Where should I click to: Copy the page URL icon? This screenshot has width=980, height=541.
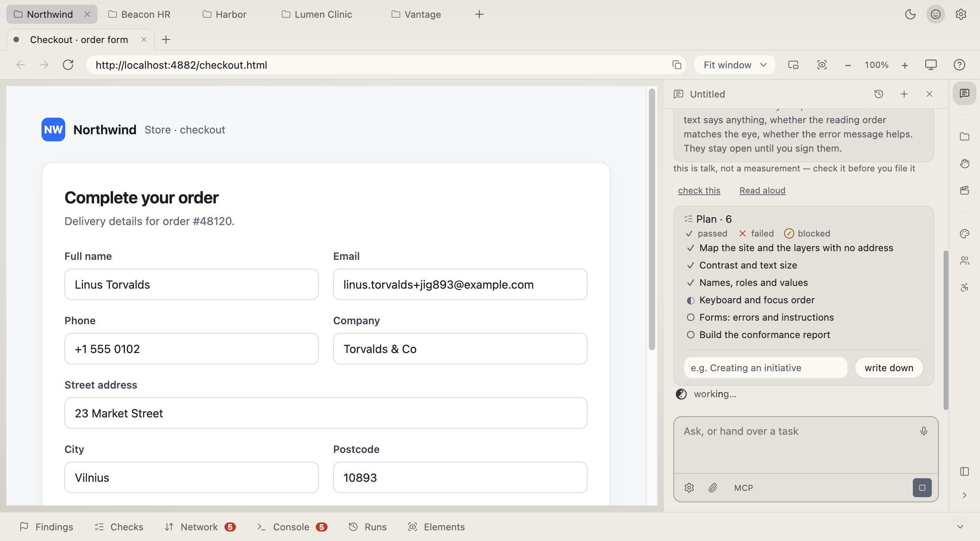pos(677,65)
